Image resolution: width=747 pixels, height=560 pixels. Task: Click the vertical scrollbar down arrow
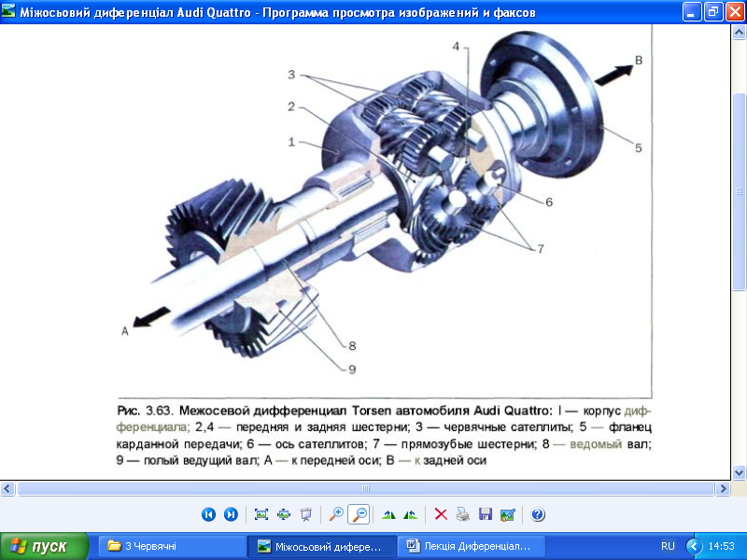739,472
